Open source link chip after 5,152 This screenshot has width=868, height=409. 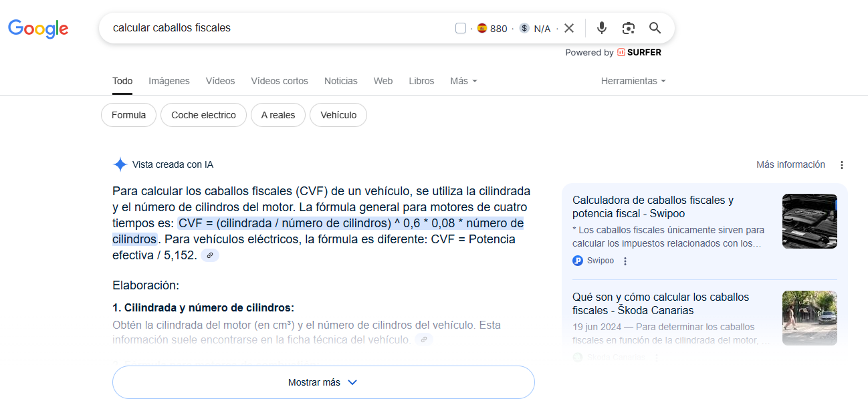coord(210,255)
